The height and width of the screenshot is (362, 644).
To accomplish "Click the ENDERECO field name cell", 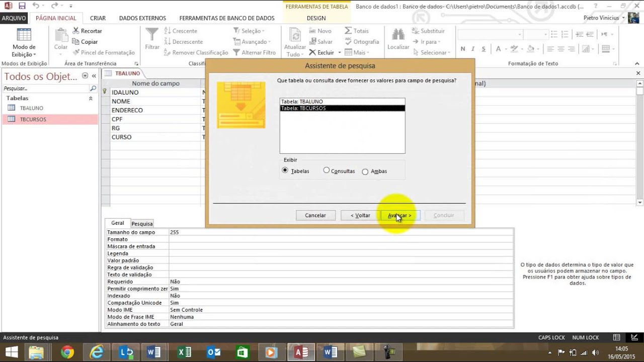I will coord(155,110).
